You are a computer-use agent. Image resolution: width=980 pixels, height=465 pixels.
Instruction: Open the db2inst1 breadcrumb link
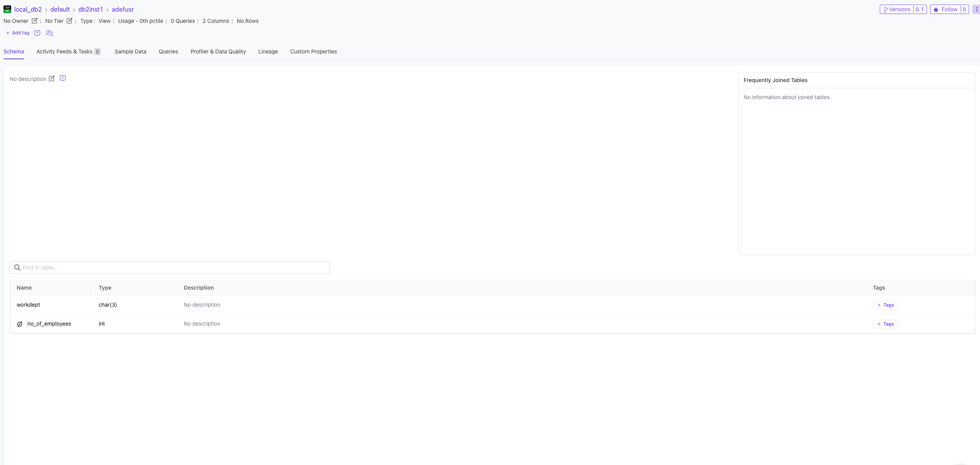coord(91,9)
